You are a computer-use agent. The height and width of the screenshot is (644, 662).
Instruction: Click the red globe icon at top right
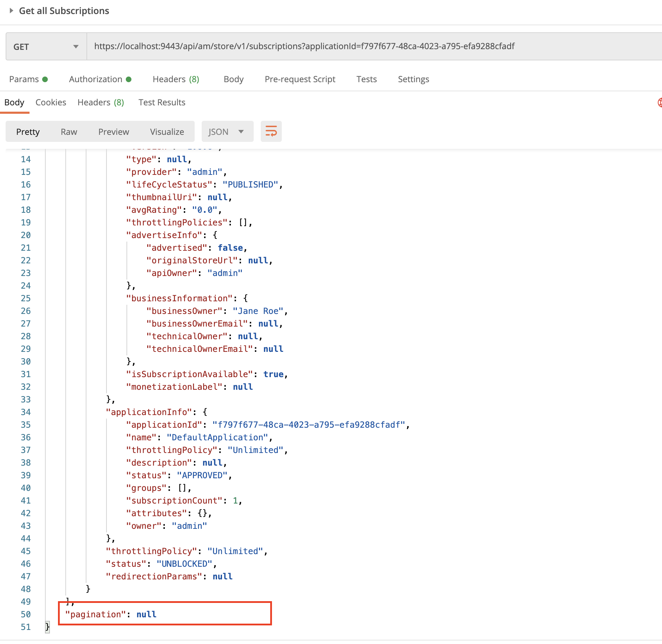[659, 102]
